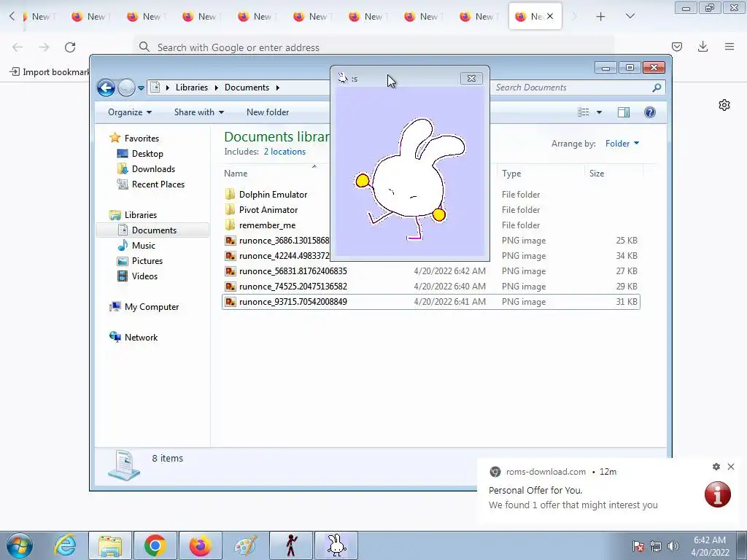Open Internet Explorer from the taskbar
Screen dimensions: 747x560
coord(65,545)
